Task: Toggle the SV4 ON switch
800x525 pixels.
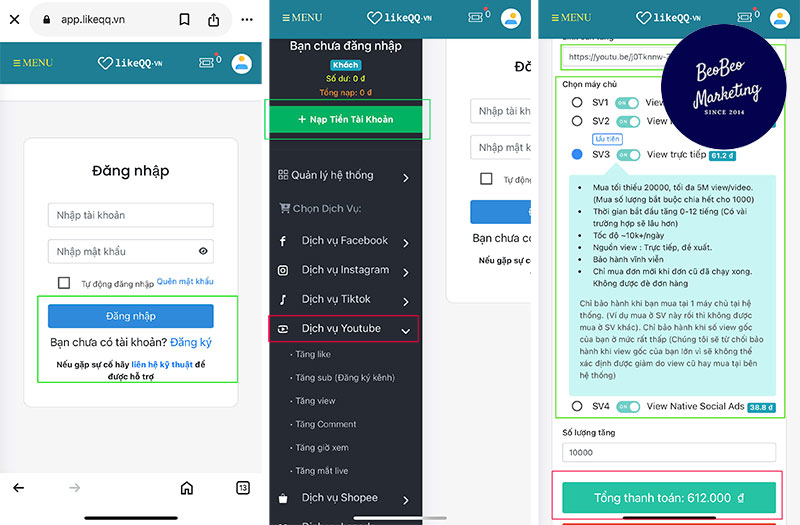Action: [628, 407]
